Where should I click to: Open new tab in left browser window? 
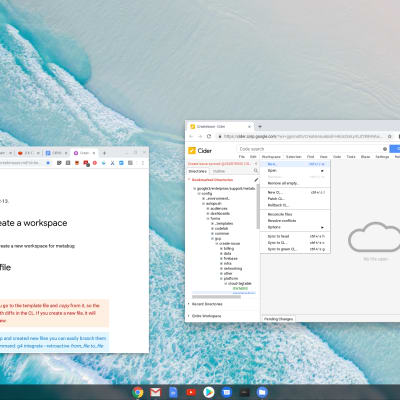(104, 153)
